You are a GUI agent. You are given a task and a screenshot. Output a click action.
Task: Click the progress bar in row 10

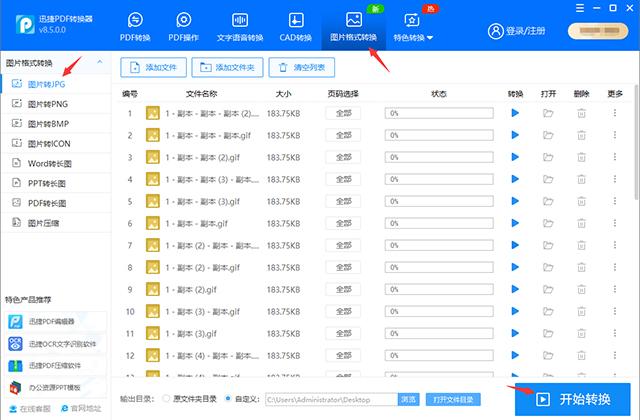(439, 311)
